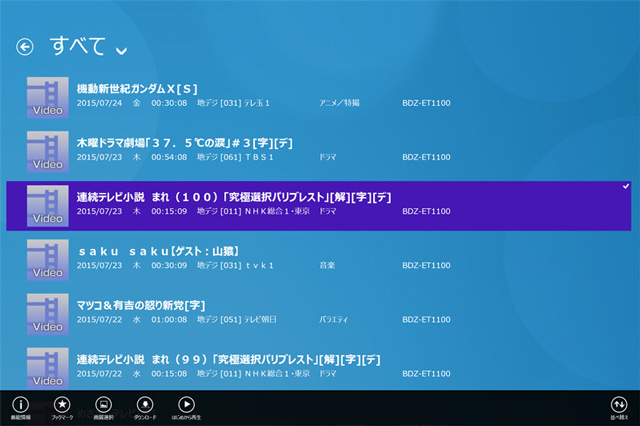Viewport: 640px width, 426px height.
Task: Open program info in bottom bar
Action: (x=20, y=403)
